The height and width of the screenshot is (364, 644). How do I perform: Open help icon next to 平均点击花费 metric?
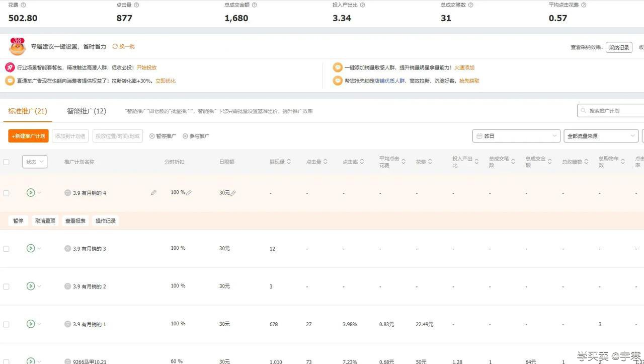pyautogui.click(x=584, y=5)
